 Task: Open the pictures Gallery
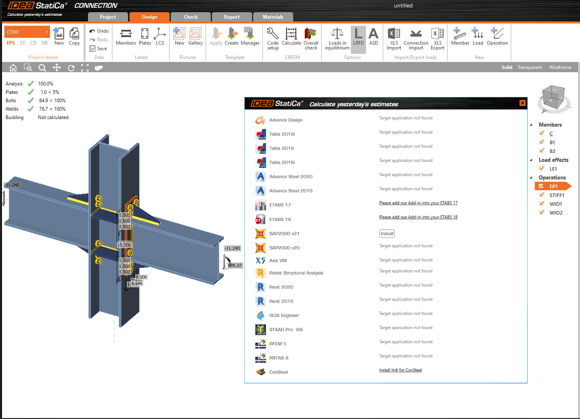[x=195, y=36]
